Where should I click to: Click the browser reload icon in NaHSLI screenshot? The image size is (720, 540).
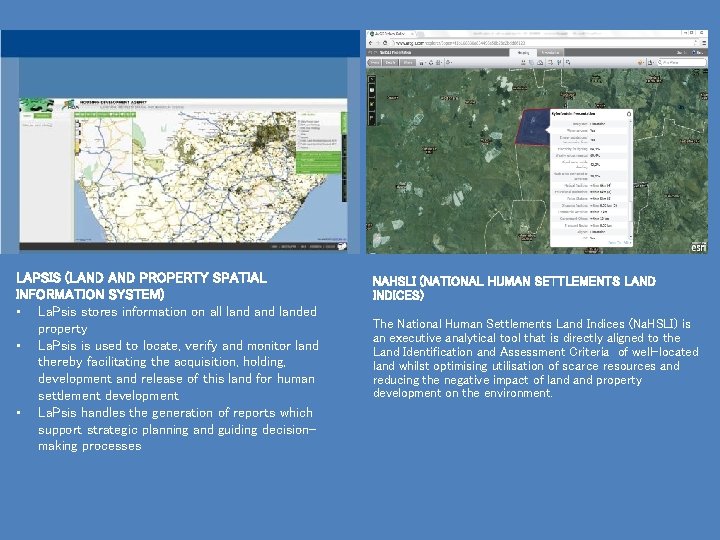(386, 43)
